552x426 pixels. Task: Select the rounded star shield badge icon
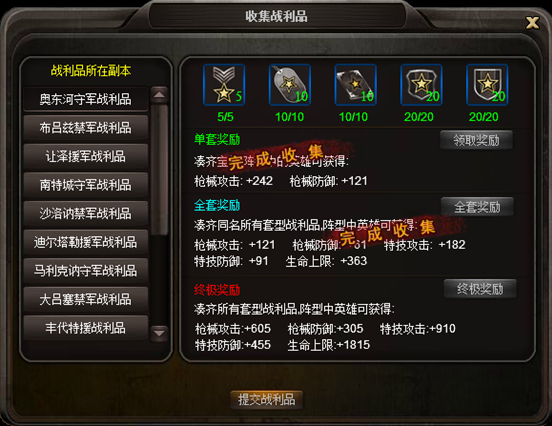[421, 85]
